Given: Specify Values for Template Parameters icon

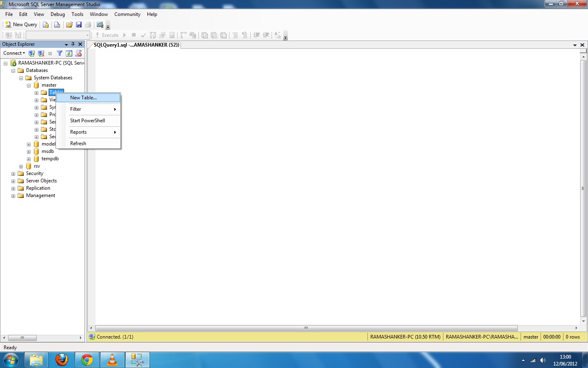Looking at the screenshot, I should tap(278, 35).
